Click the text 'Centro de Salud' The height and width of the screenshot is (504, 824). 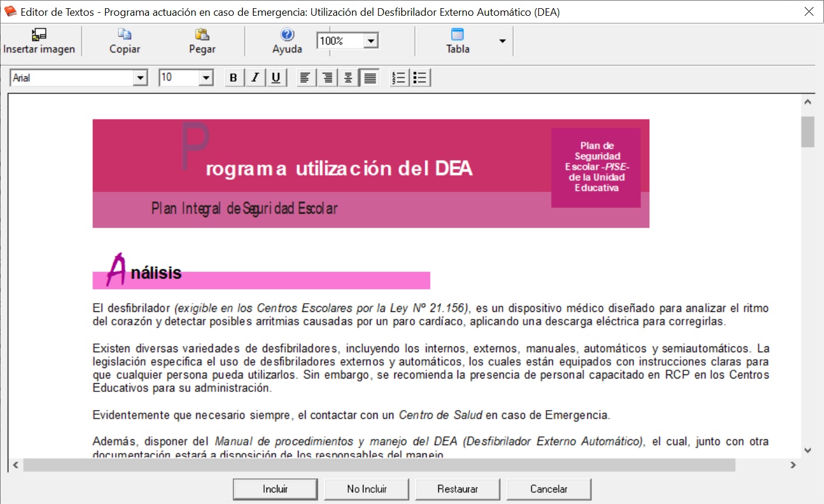click(x=441, y=415)
